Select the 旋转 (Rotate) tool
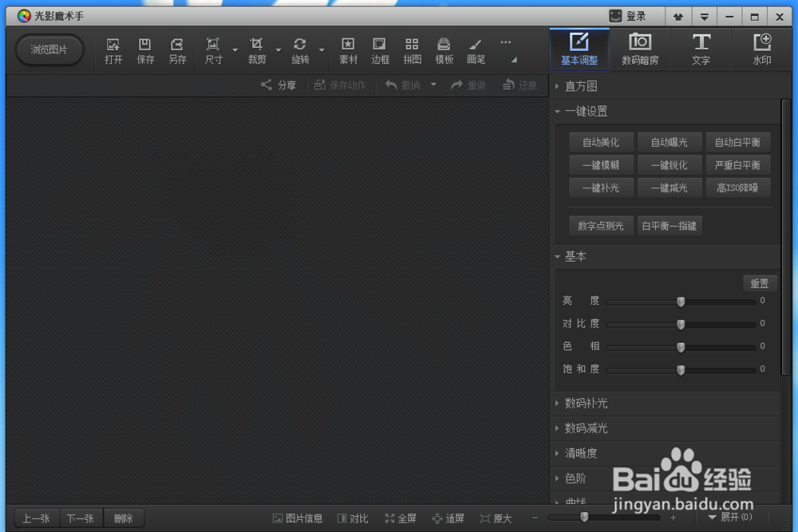The height and width of the screenshot is (532, 798). click(x=301, y=50)
